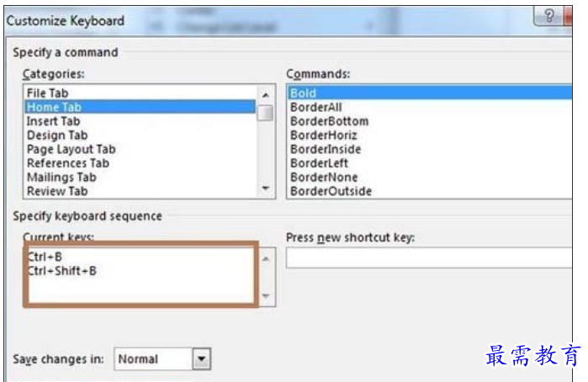Screen dimensions: 588x382
Task: Click Current keys scroll up arrow
Action: tap(266, 259)
